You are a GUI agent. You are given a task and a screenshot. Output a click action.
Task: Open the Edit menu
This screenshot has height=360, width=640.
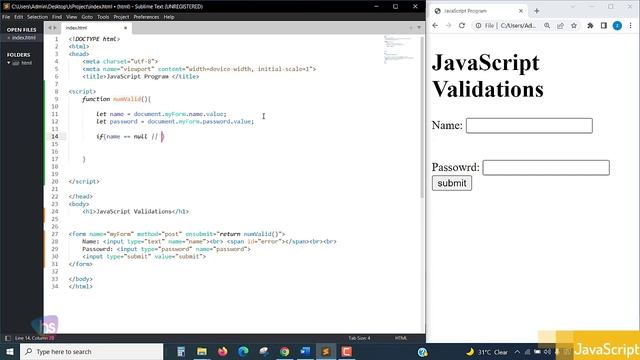coord(18,17)
